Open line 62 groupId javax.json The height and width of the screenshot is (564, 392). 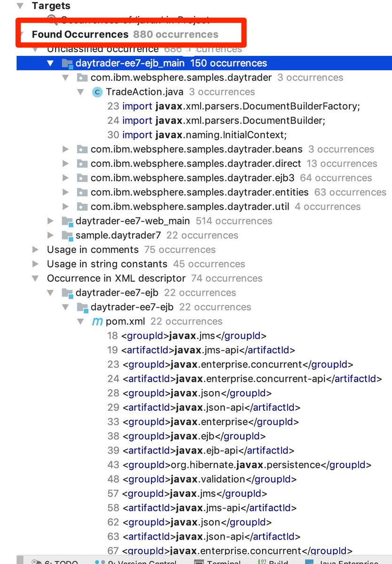[x=190, y=522]
